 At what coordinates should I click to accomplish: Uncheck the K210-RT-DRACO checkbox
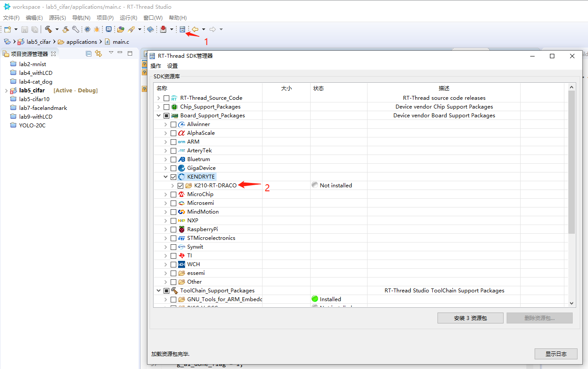(180, 186)
